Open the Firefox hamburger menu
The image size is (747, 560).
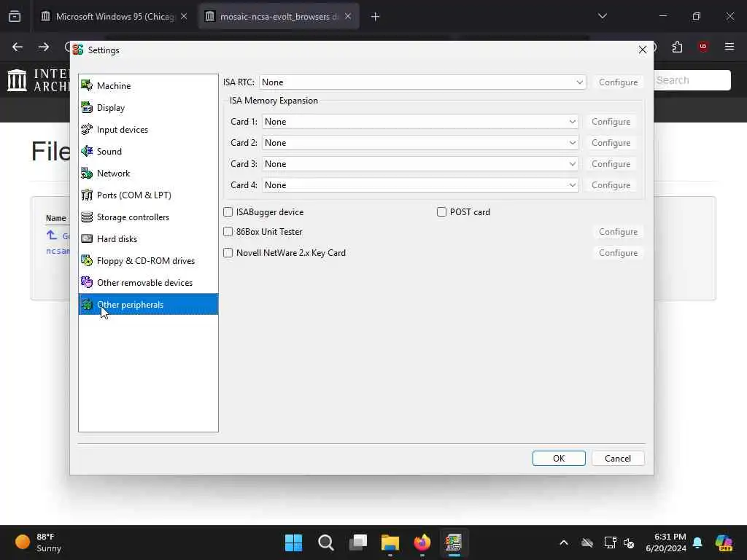pyautogui.click(x=729, y=47)
